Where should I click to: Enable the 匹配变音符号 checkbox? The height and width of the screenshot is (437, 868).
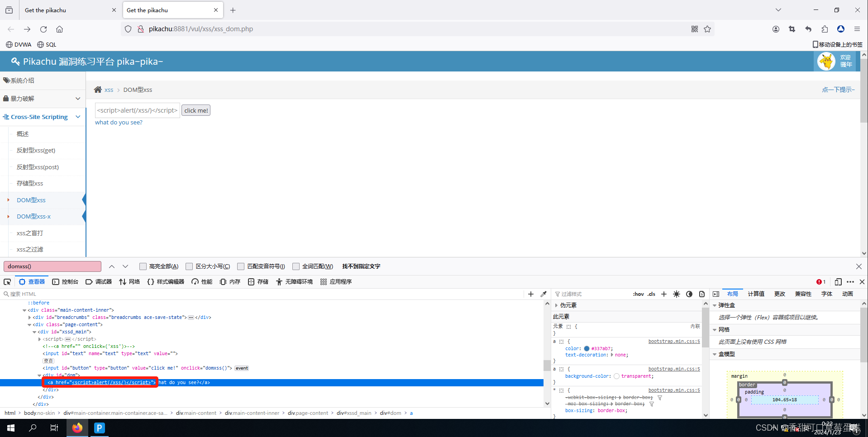coord(241,266)
